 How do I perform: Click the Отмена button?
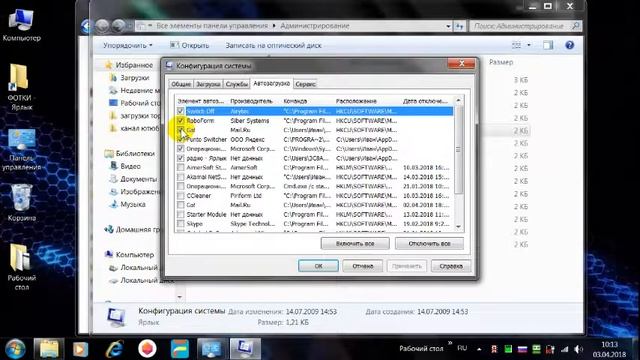click(x=362, y=266)
